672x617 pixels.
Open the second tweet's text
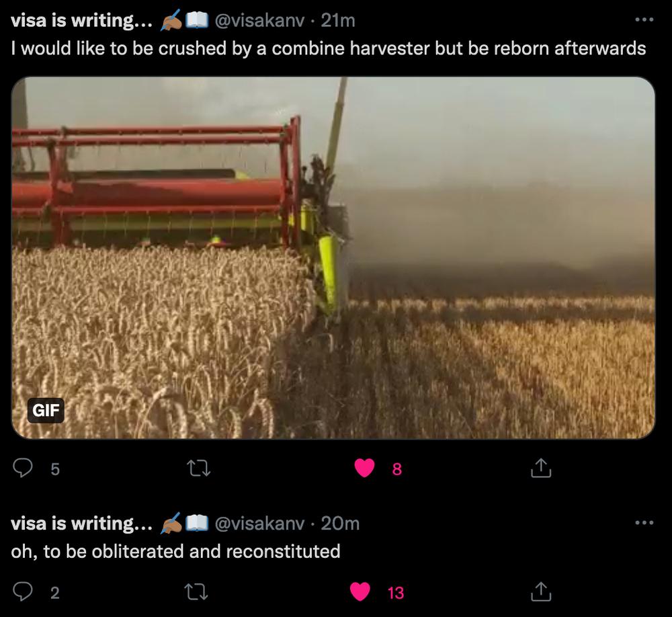point(175,551)
